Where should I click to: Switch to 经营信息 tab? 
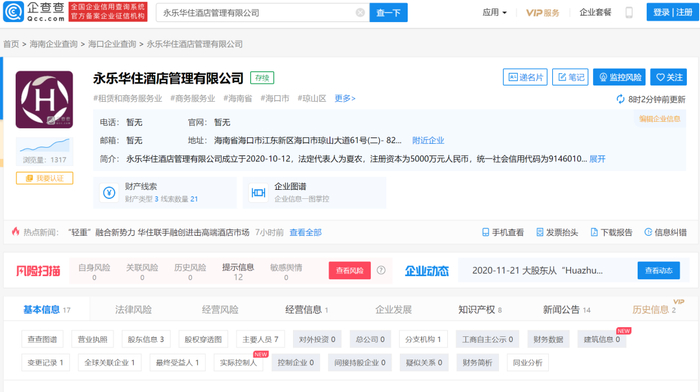307,309
